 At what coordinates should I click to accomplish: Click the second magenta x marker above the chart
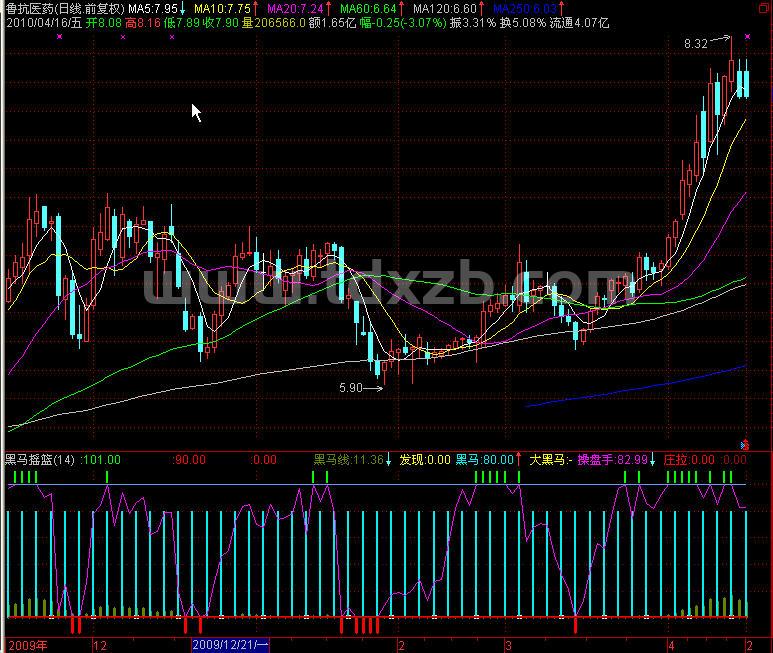coord(123,37)
